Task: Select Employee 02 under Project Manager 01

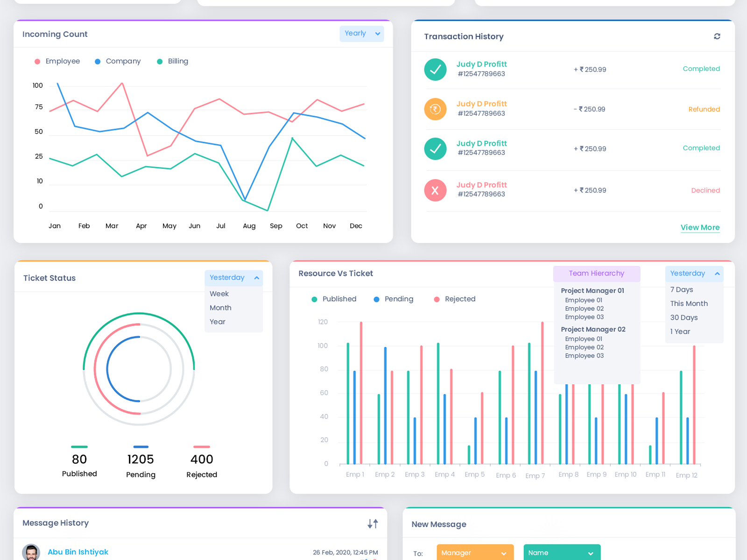Action: (x=584, y=308)
